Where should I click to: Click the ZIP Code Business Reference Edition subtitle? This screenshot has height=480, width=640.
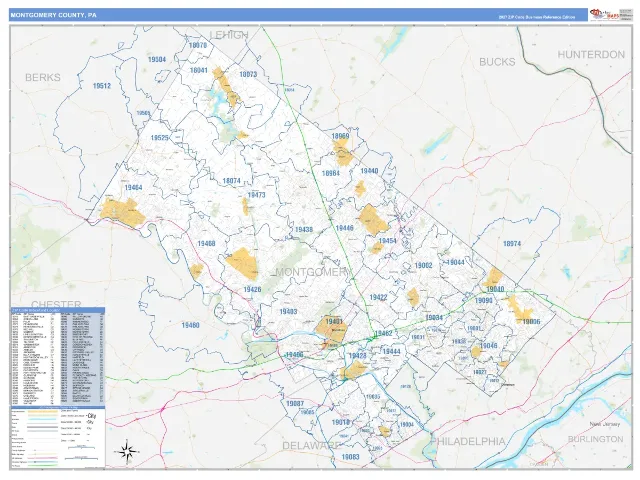tap(536, 18)
